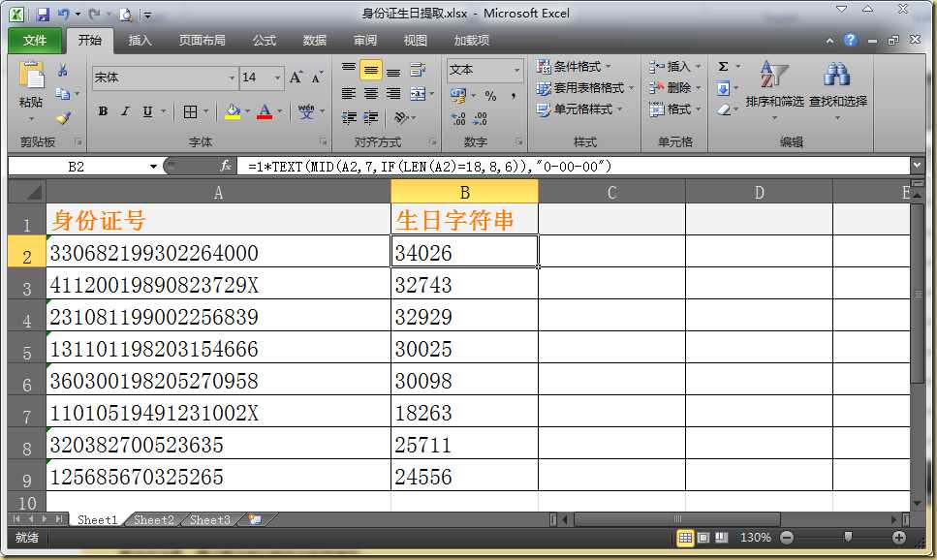Toggle Bold formatting
The image size is (937, 560).
pos(103,111)
